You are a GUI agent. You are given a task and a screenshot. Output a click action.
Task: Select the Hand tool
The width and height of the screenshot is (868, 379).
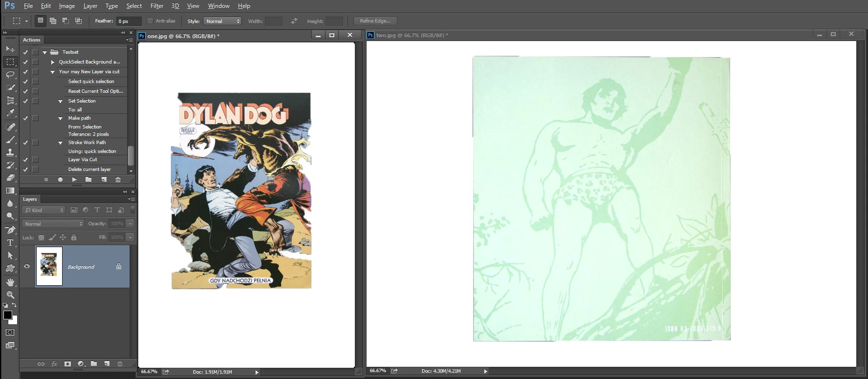pyautogui.click(x=10, y=282)
